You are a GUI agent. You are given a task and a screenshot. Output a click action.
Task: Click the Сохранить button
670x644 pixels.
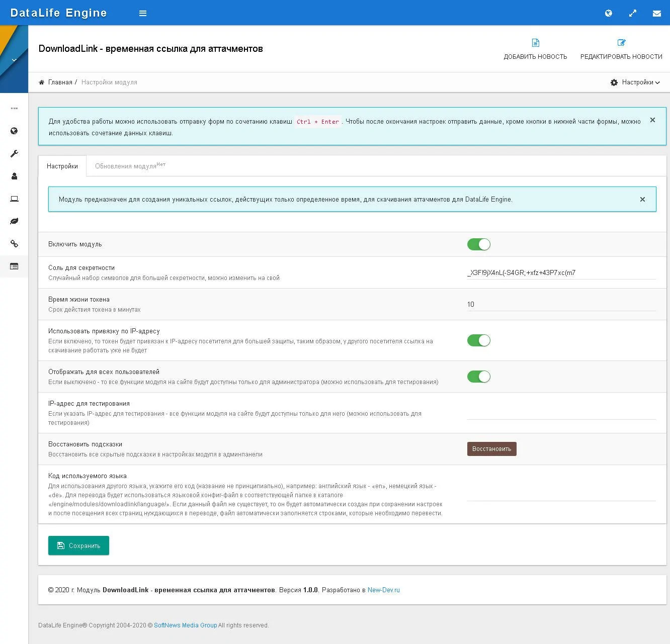[78, 545]
